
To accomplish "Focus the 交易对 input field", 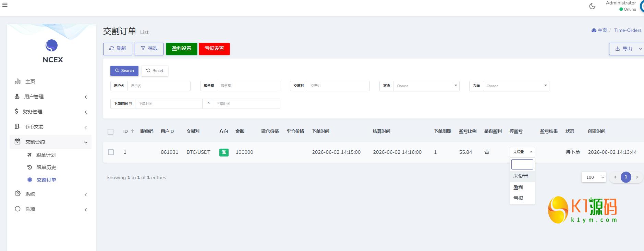I will coord(338,86).
